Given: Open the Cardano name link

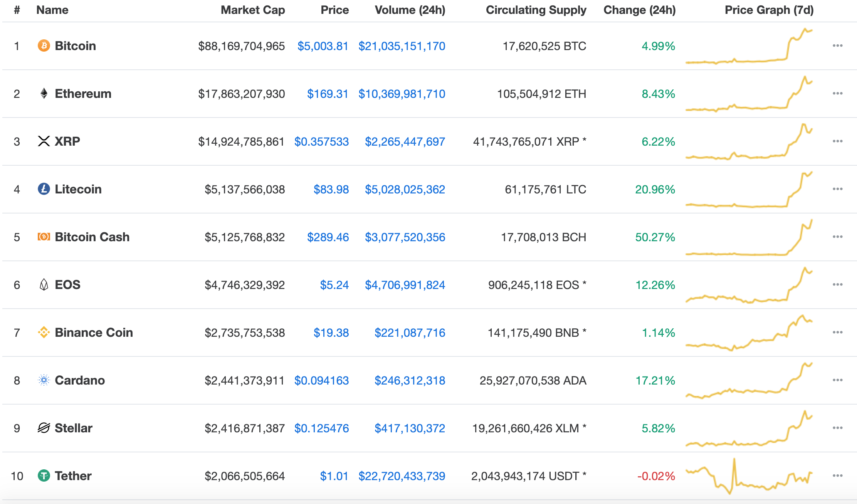Looking at the screenshot, I should (80, 380).
